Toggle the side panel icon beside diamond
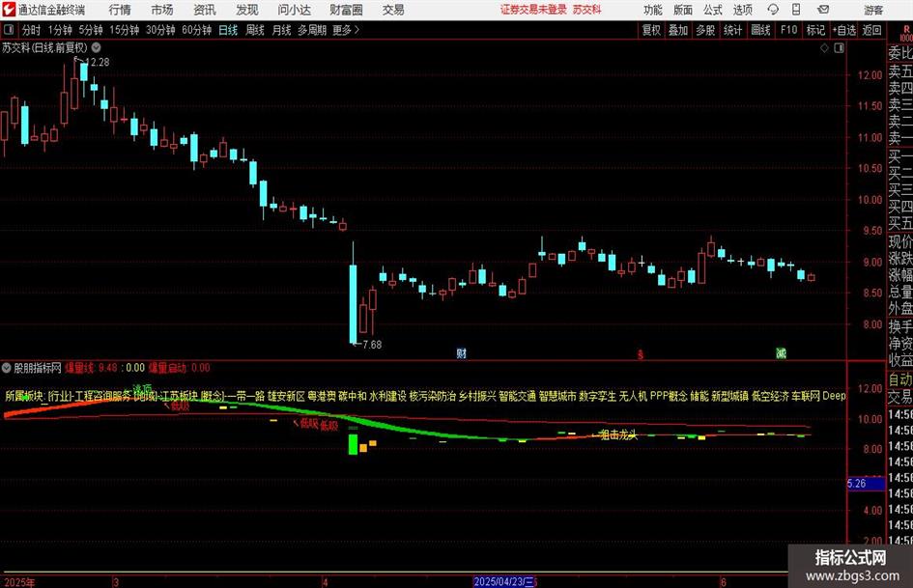 click(x=839, y=48)
